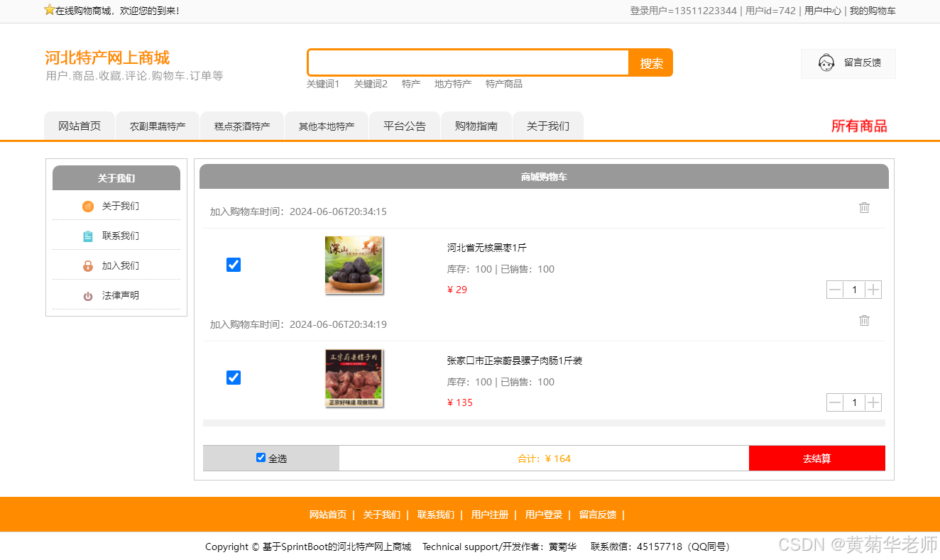Click footer link 联系我们
This screenshot has height=560, width=940.
click(x=436, y=515)
